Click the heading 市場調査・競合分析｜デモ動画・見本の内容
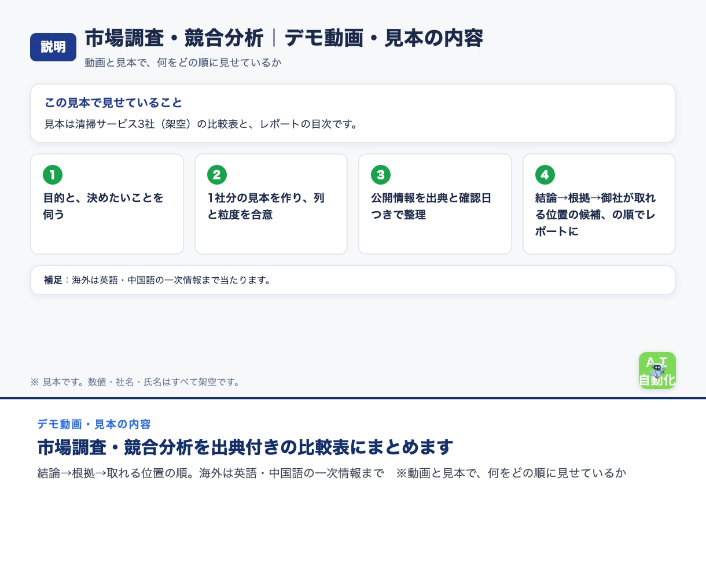 [x=284, y=38]
